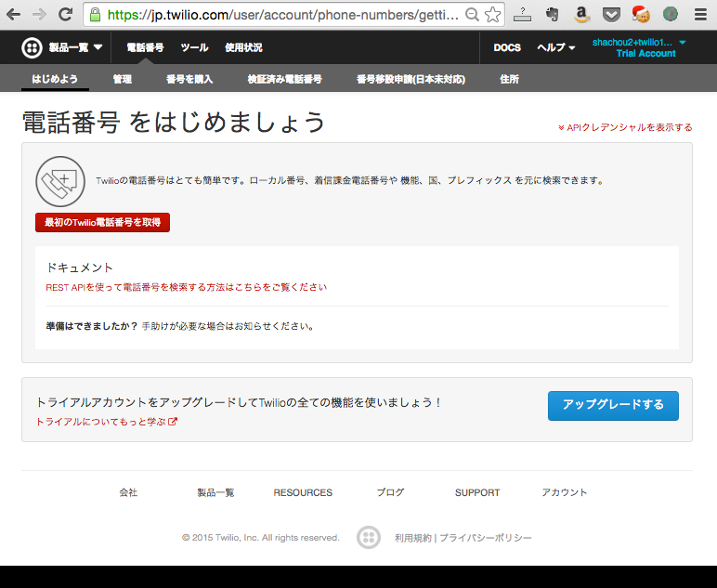This screenshot has height=588, width=717.
Task: Open the Evernote elephant extension
Action: coord(553,15)
